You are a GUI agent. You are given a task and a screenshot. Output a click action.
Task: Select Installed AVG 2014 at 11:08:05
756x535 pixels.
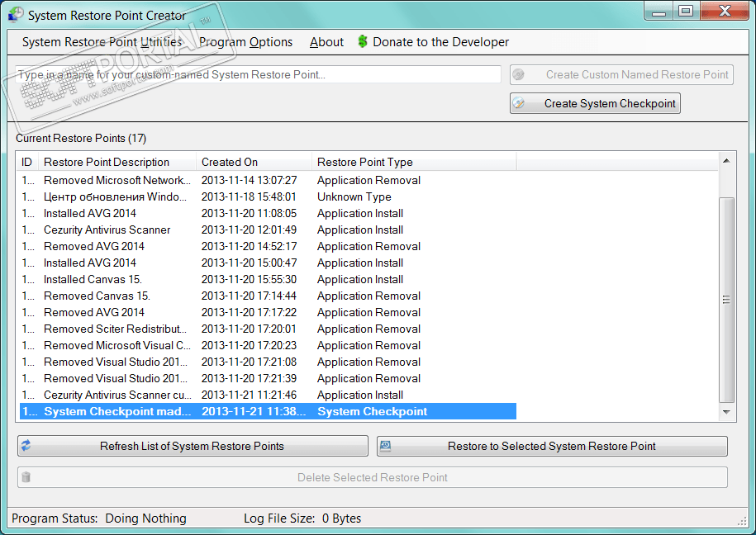point(268,213)
